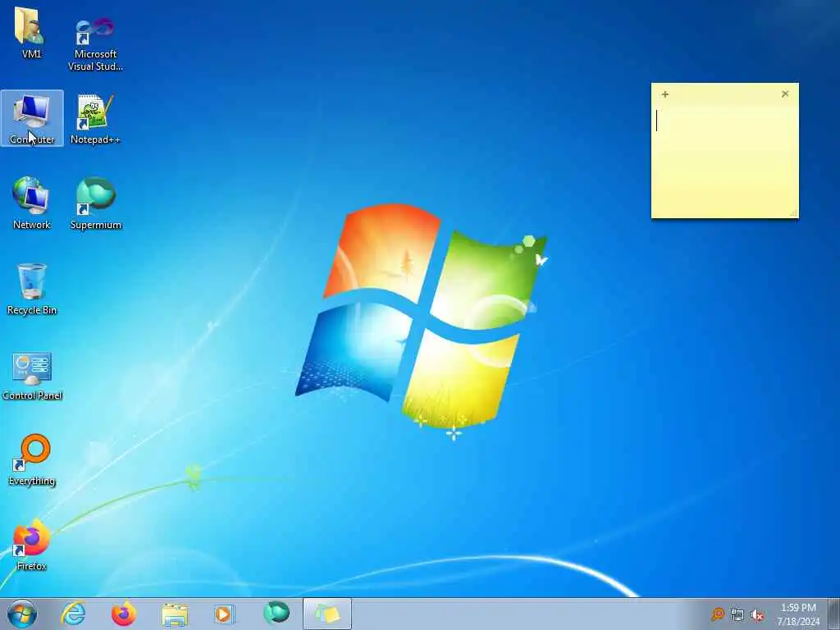The width and height of the screenshot is (840, 630).
Task: Launch Supermium from the taskbar
Action: coord(276,614)
